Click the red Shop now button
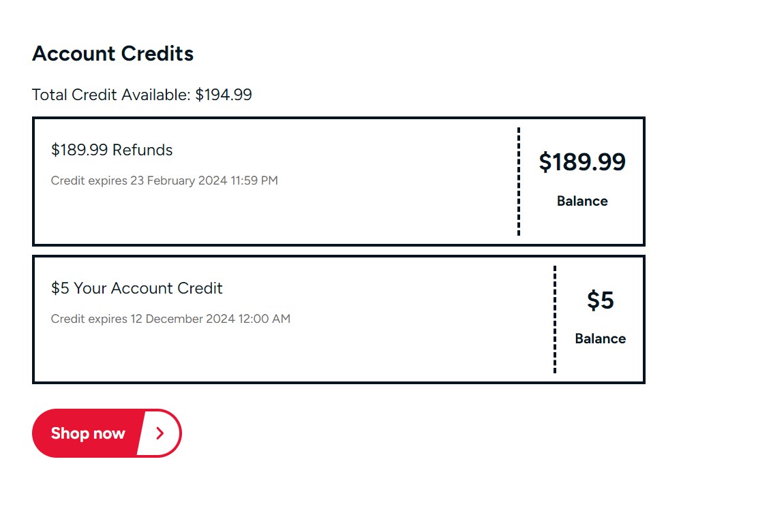The width and height of the screenshot is (771, 532). coord(87,433)
